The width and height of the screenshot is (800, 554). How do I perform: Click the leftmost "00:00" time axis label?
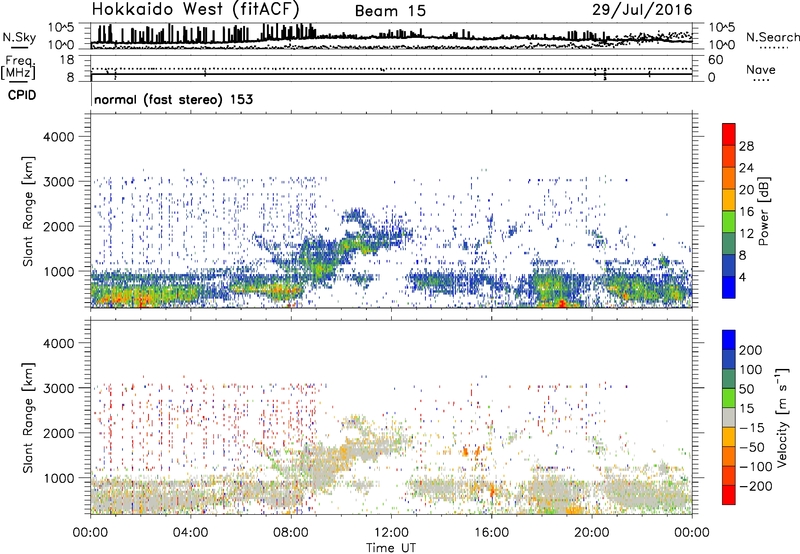pyautogui.click(x=90, y=533)
